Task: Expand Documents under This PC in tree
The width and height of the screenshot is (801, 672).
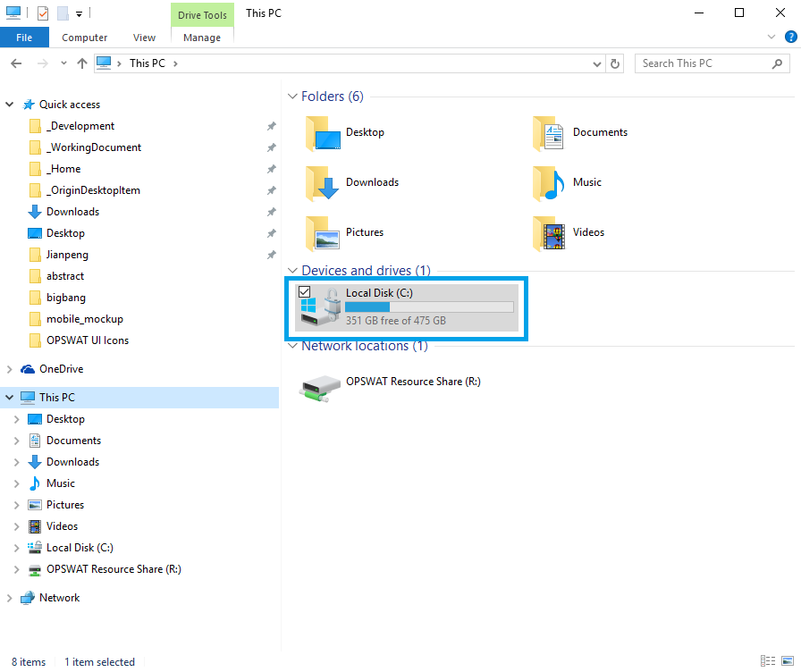Action: pyautogui.click(x=16, y=441)
